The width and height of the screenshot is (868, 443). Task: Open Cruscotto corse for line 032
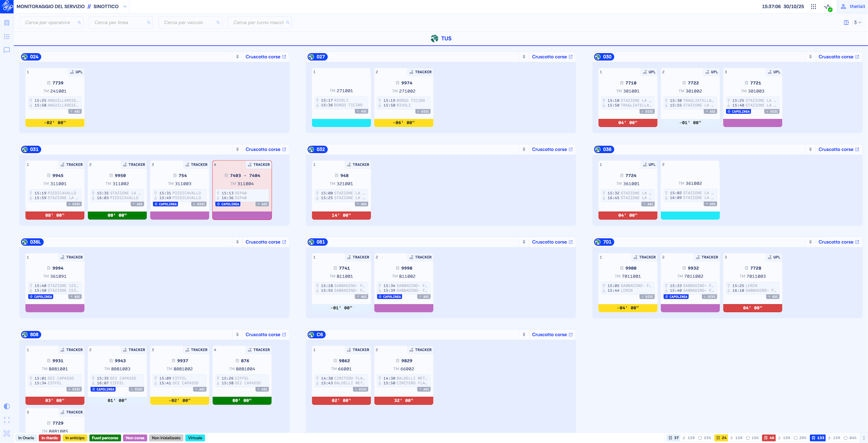point(552,149)
